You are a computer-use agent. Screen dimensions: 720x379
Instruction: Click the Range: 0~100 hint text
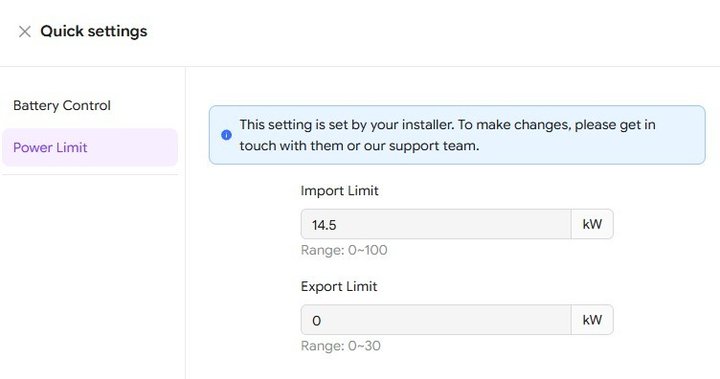click(344, 250)
